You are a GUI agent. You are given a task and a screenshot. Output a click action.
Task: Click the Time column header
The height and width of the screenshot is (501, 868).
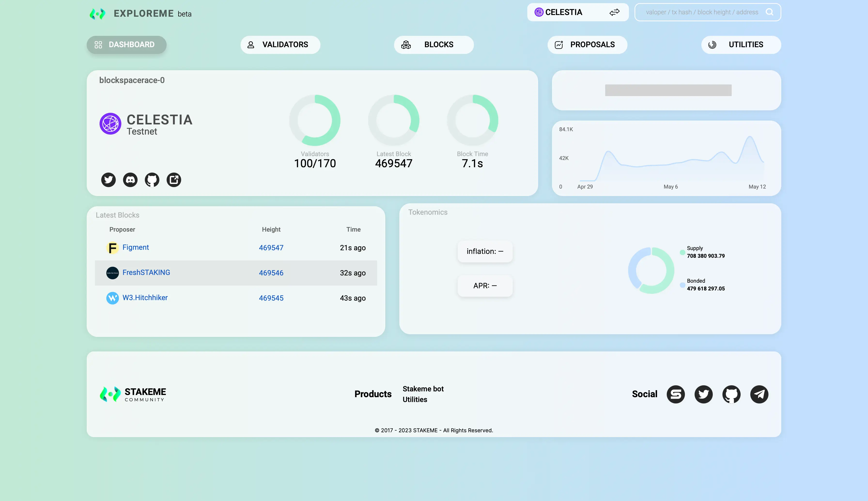tap(354, 229)
